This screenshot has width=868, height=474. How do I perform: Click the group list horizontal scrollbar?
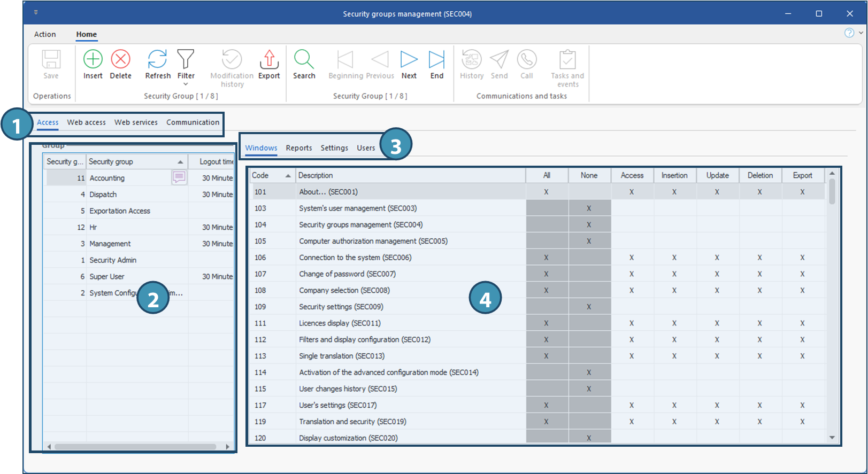click(135, 447)
